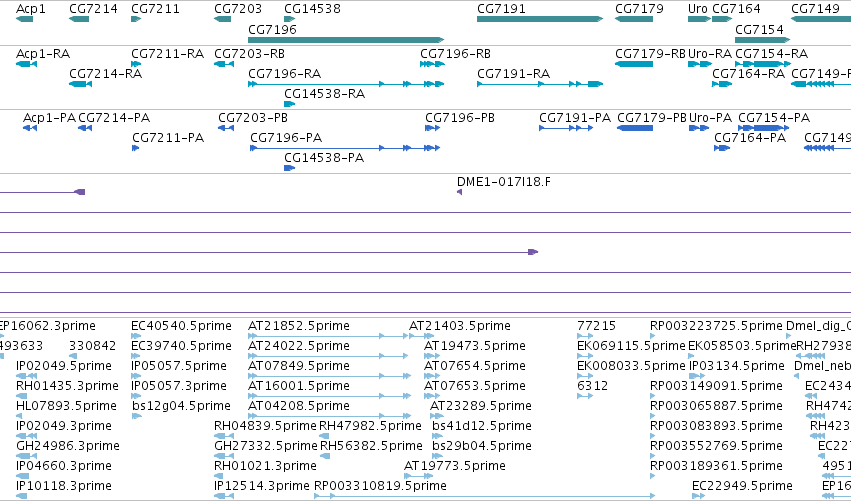
Task: Click the CG7154 gene label
Action: coord(759,29)
